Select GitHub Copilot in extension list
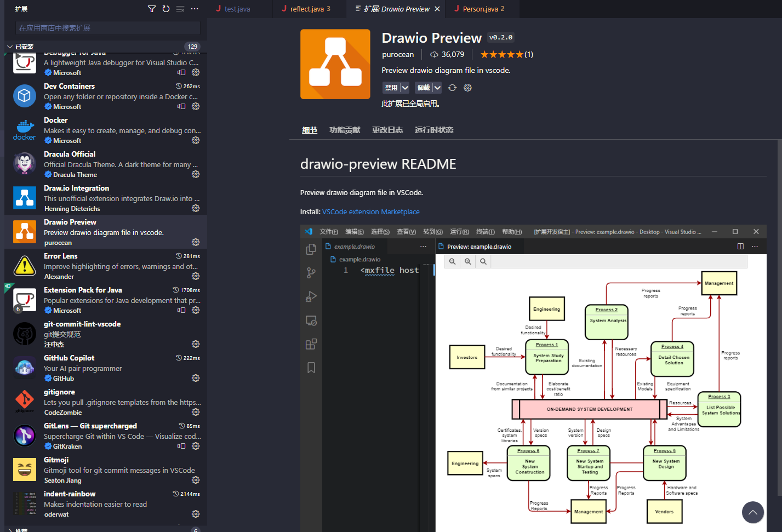The height and width of the screenshot is (532, 782). (x=106, y=368)
